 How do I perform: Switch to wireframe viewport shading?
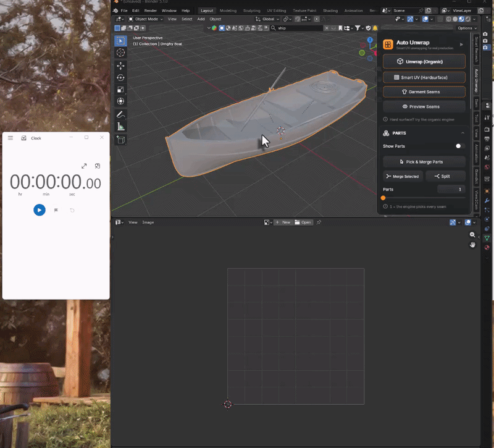(x=449, y=19)
